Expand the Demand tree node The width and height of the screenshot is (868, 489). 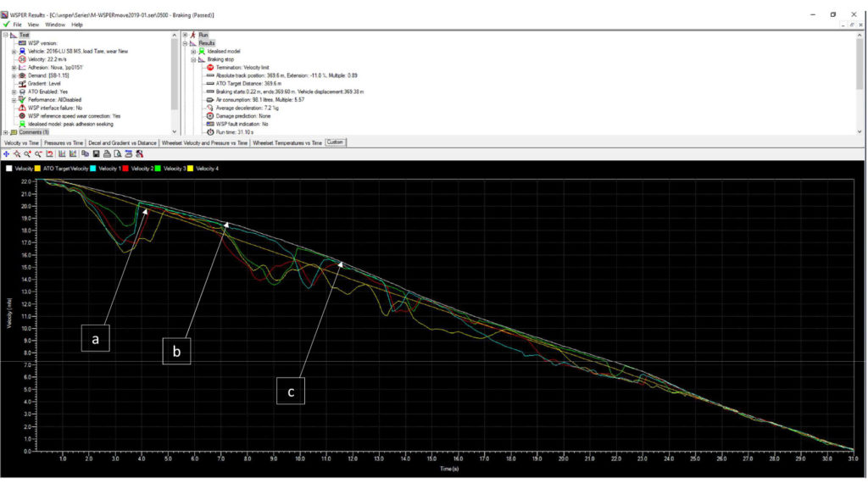(x=14, y=75)
